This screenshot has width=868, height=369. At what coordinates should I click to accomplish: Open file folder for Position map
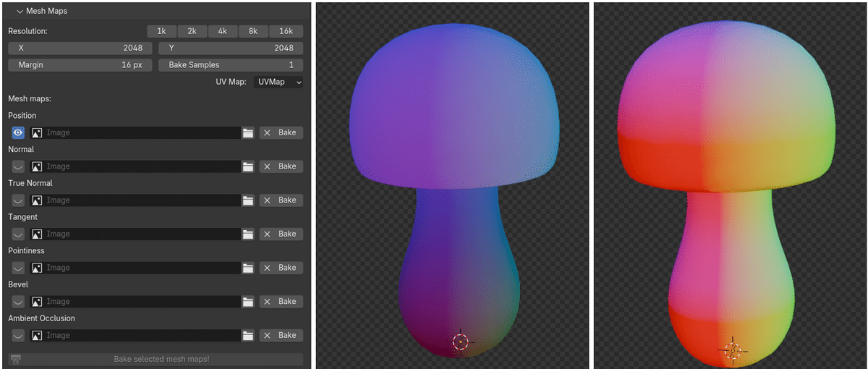pos(248,133)
